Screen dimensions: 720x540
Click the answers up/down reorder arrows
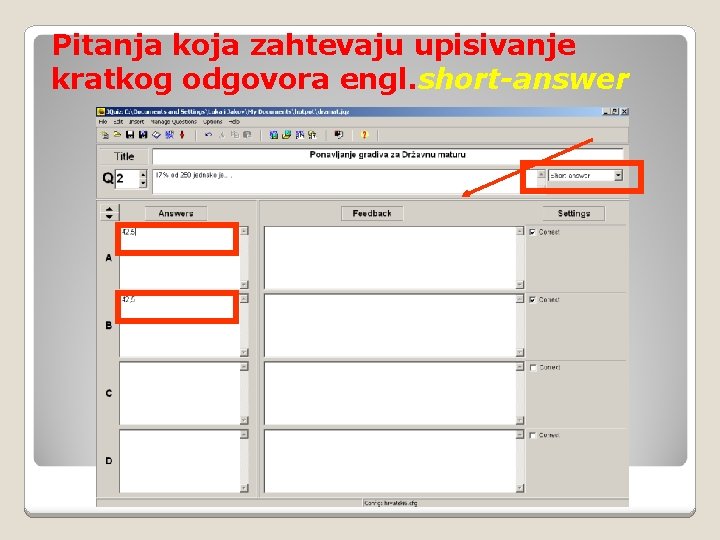point(109,213)
